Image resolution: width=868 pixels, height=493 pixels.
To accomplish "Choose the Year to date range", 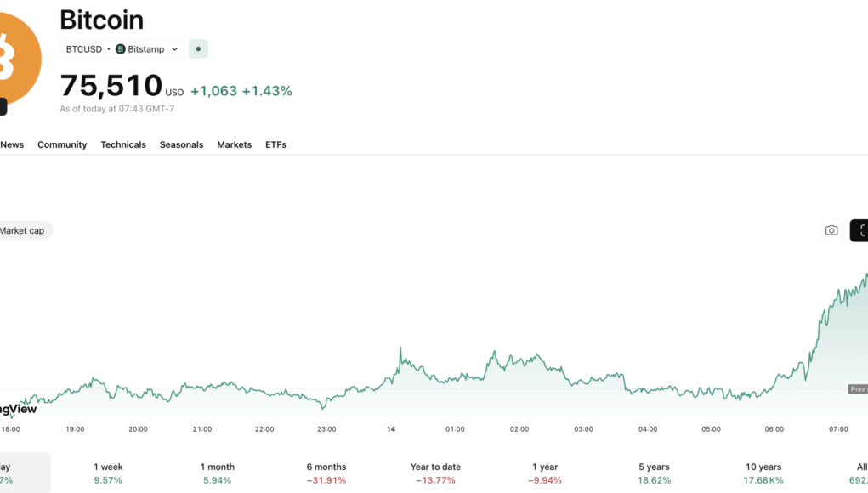I will tap(435, 473).
